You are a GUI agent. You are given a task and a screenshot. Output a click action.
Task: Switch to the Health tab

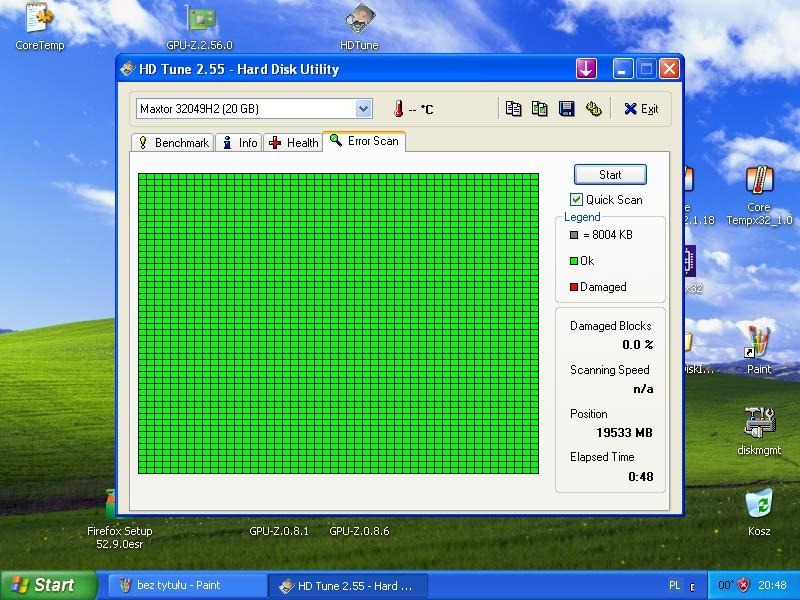pos(293,142)
